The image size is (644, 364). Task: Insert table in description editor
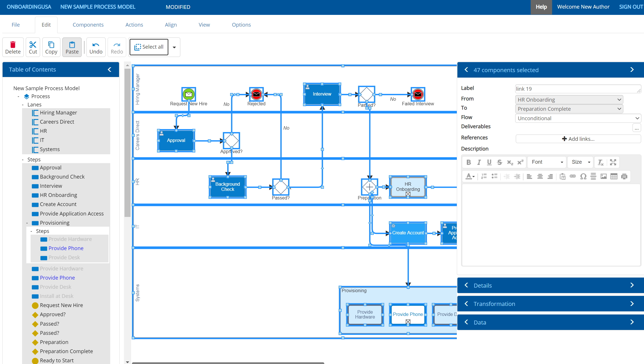tap(614, 176)
